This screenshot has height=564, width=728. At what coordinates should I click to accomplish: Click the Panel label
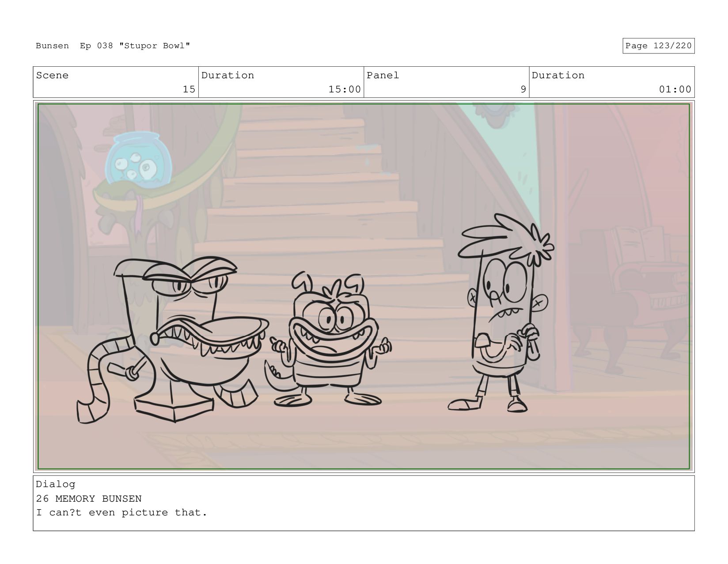(383, 76)
